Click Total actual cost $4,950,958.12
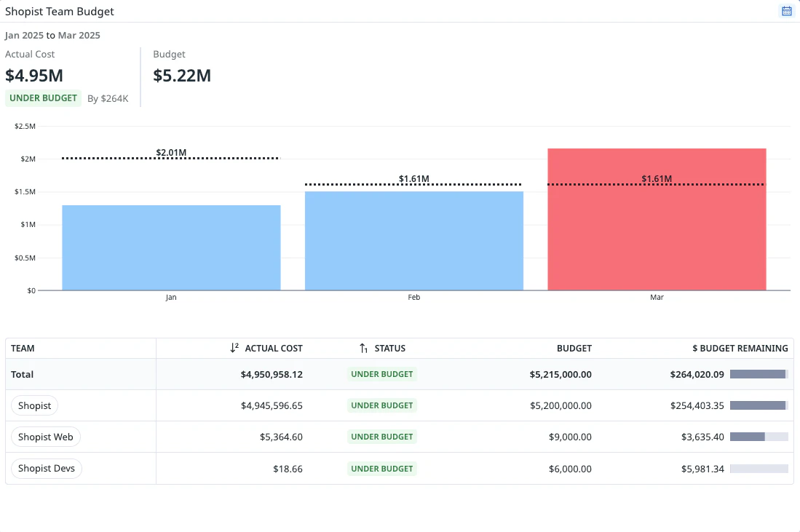 [272, 374]
